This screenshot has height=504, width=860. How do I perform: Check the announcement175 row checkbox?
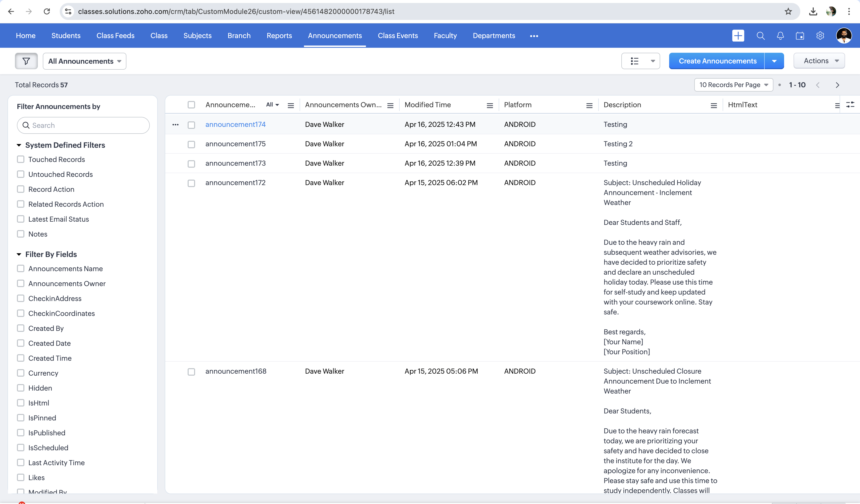point(191,145)
